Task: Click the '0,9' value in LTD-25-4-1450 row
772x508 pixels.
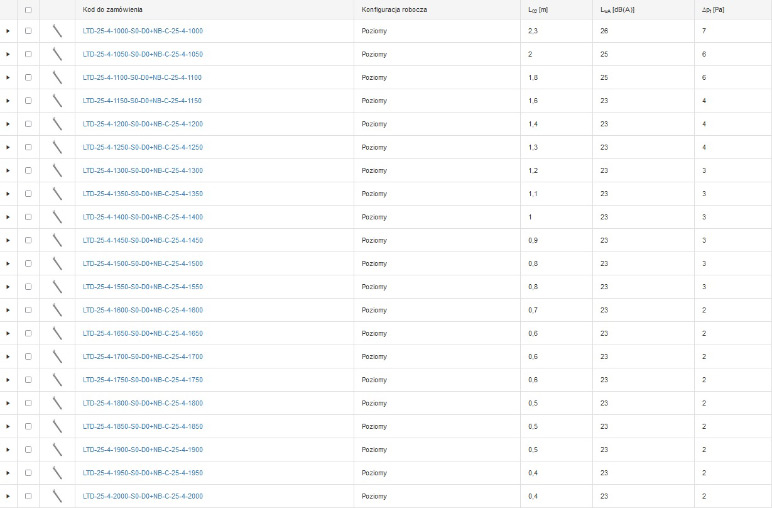Action: pos(533,240)
